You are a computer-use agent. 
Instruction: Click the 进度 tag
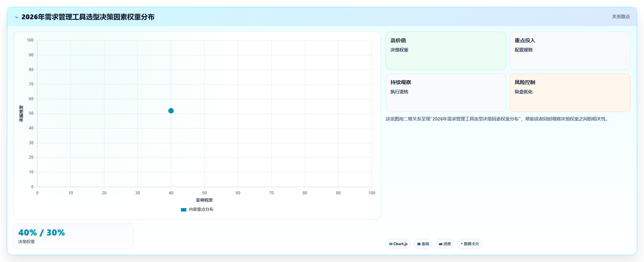tap(445, 244)
